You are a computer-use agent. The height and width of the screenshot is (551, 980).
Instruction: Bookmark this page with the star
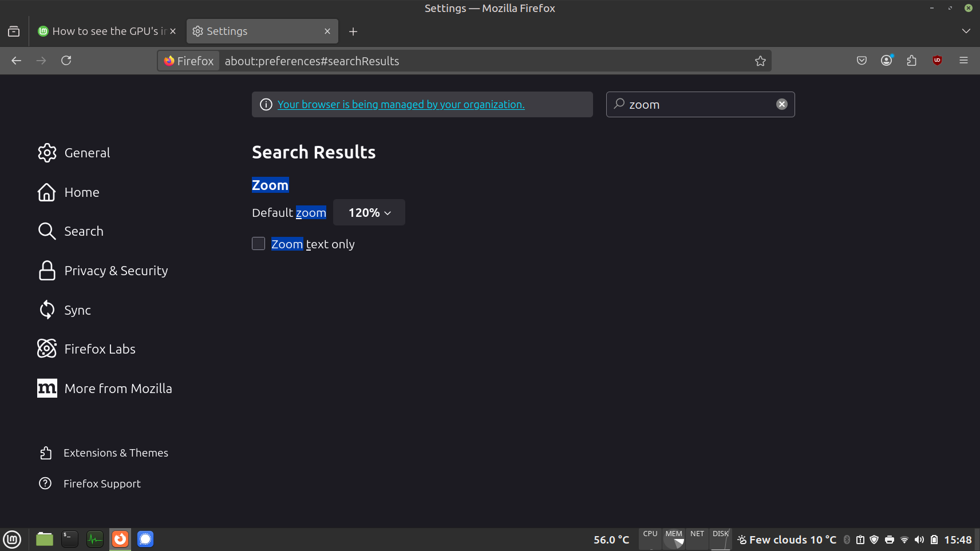760,61
